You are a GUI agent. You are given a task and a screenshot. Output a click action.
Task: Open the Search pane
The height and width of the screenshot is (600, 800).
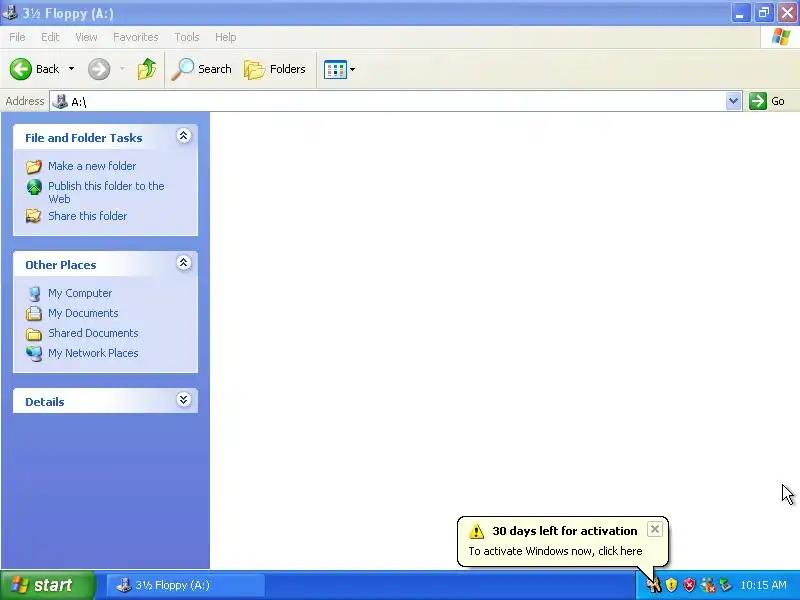201,69
